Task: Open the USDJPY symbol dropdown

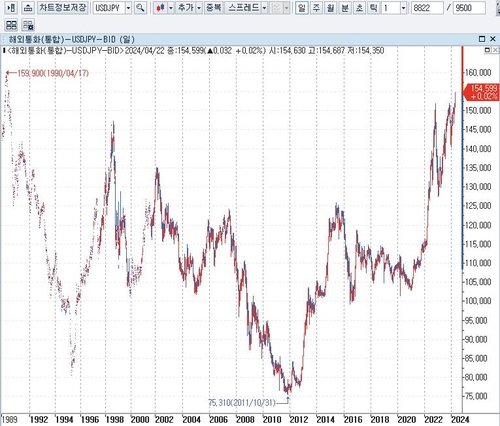Action: pyautogui.click(x=128, y=8)
